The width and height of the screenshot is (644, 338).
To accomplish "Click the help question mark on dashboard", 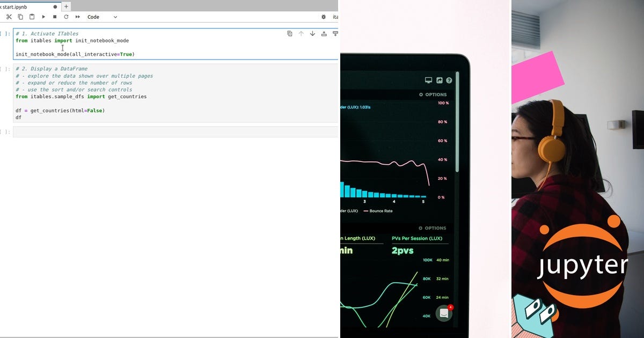I will point(449,80).
